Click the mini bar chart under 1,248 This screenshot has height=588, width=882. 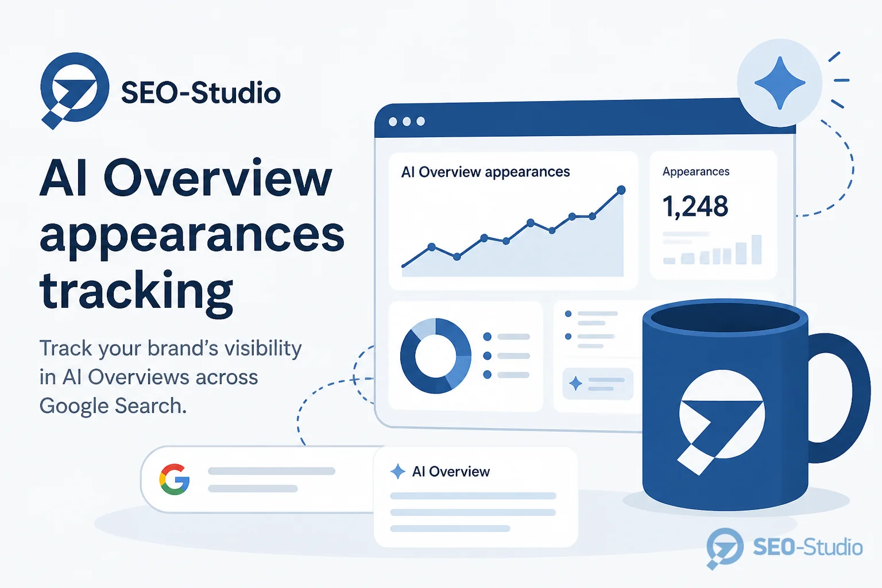tap(713, 250)
